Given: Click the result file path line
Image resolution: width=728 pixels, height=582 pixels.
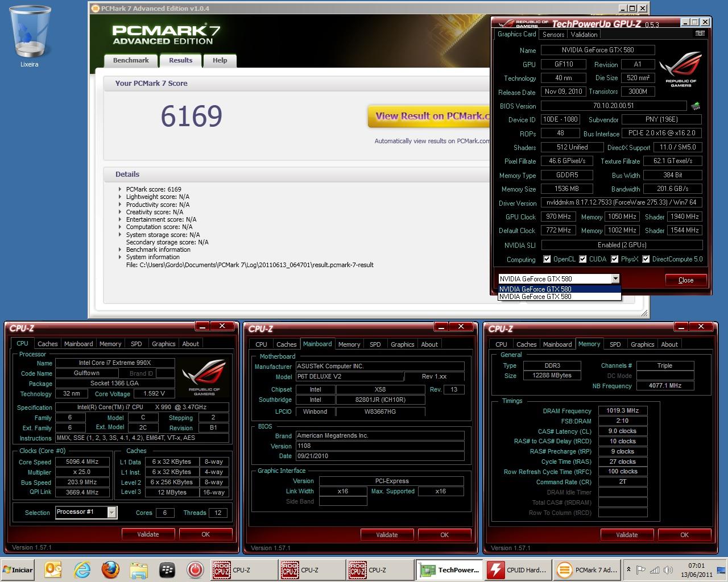Looking at the screenshot, I should click(x=250, y=264).
